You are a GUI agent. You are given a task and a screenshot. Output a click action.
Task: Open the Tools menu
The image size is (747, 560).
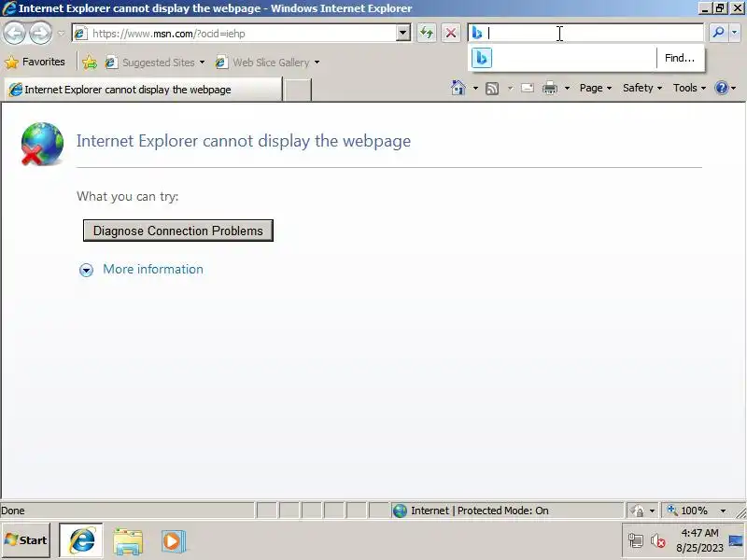pos(689,88)
